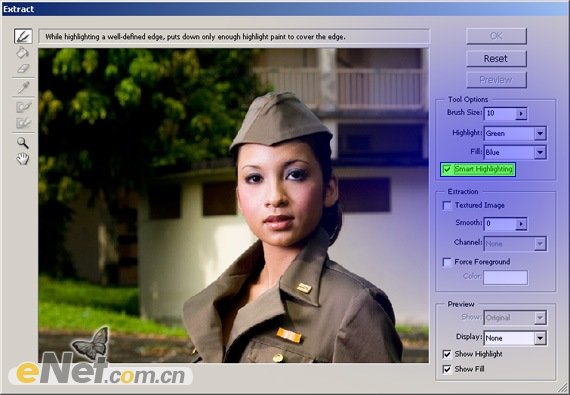This screenshot has height=395, width=570.
Task: Click the Reset button
Action: click(496, 59)
